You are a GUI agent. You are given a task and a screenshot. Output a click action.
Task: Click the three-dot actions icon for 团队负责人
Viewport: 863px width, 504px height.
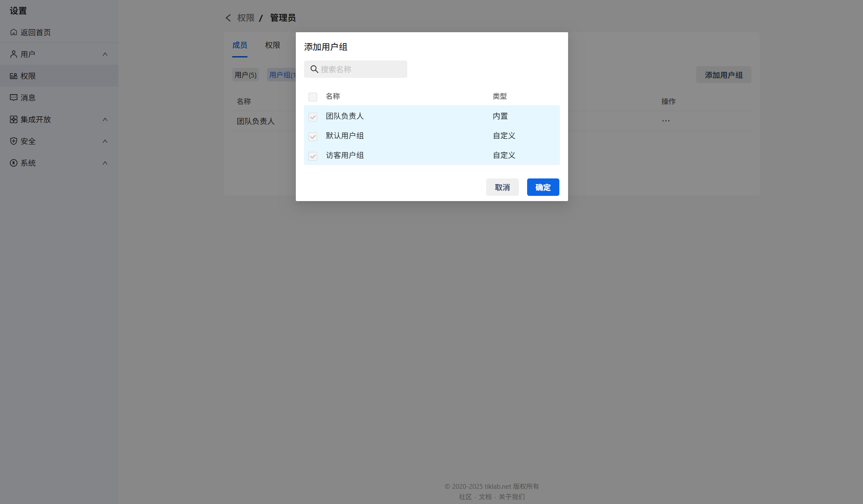[x=666, y=121]
